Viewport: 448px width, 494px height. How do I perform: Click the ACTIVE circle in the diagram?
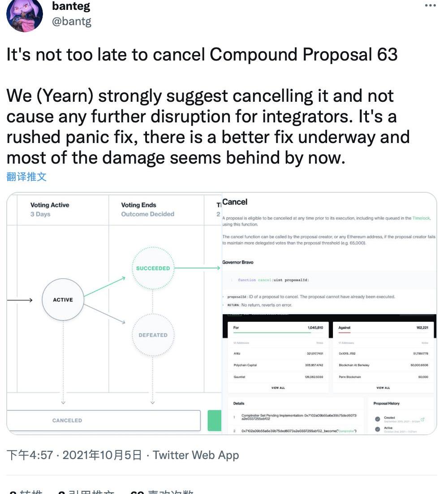click(63, 299)
